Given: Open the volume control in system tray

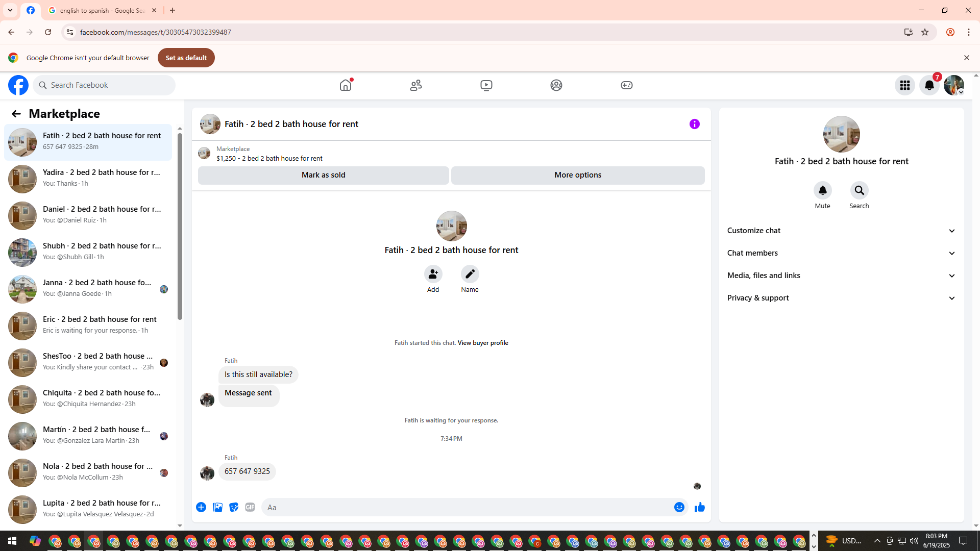Looking at the screenshot, I should coord(914,541).
